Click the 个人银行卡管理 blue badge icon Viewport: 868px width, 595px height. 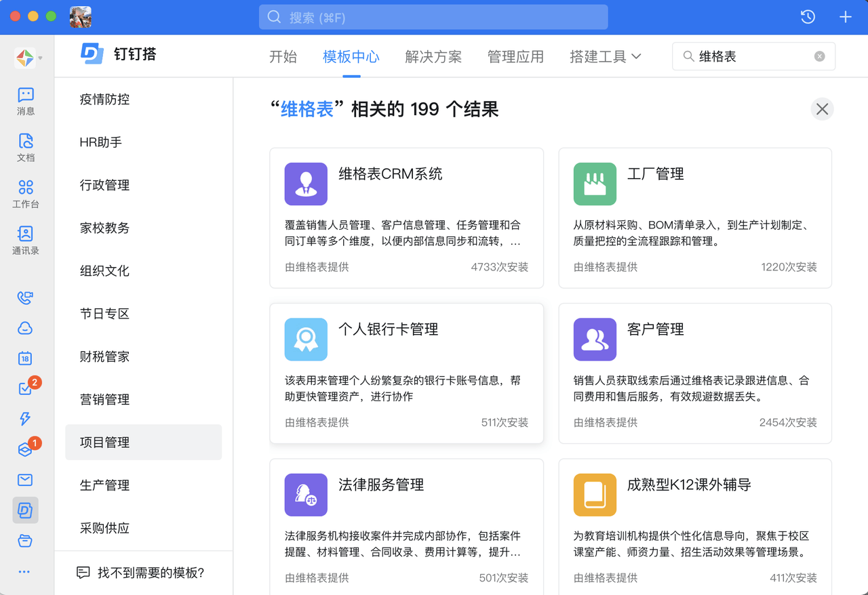306,340
